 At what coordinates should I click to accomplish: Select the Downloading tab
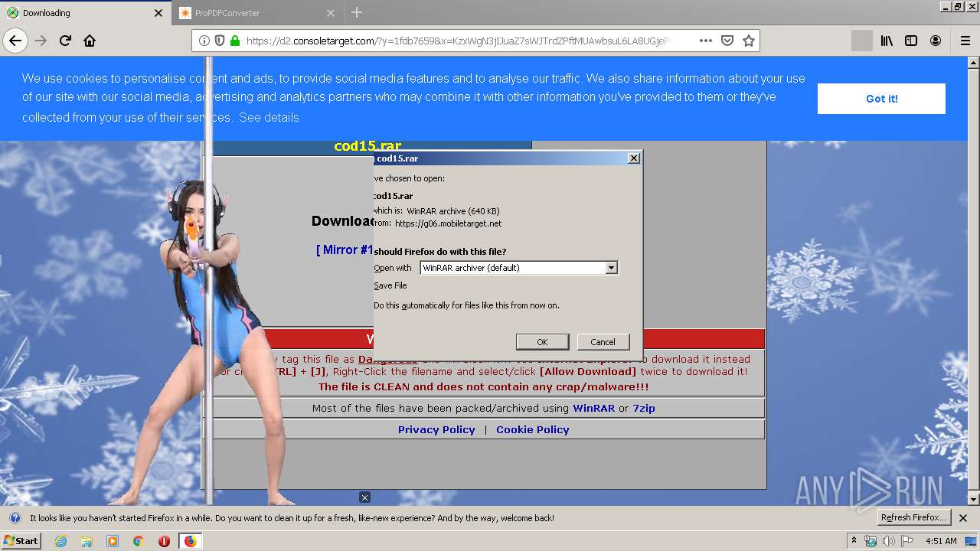click(x=85, y=13)
